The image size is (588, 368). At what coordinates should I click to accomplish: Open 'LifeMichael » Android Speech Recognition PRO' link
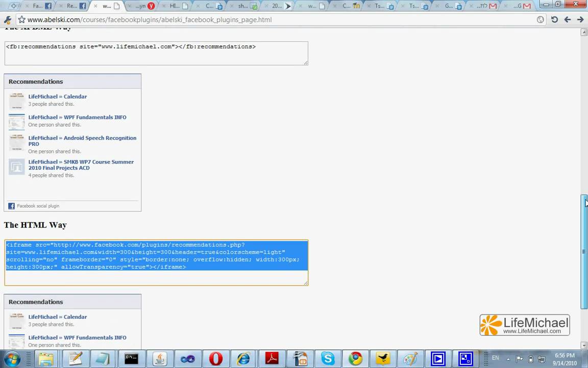point(82,141)
